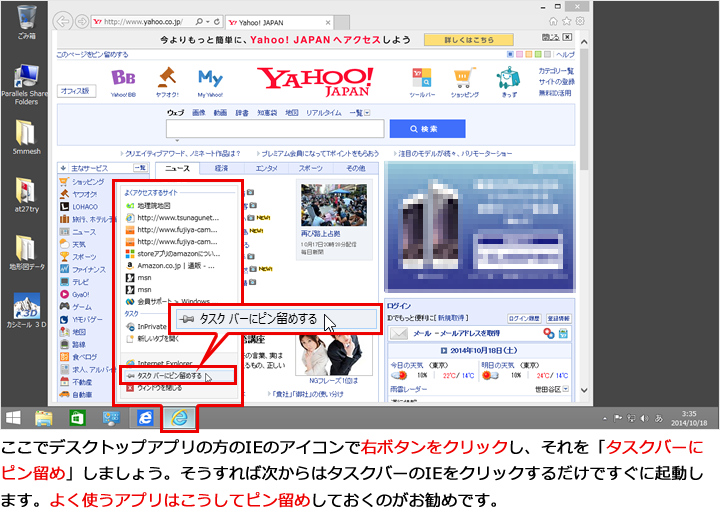The height and width of the screenshot is (508, 720).
Task: Open the 5mmesh folder on the desktop
Action: coord(26,137)
